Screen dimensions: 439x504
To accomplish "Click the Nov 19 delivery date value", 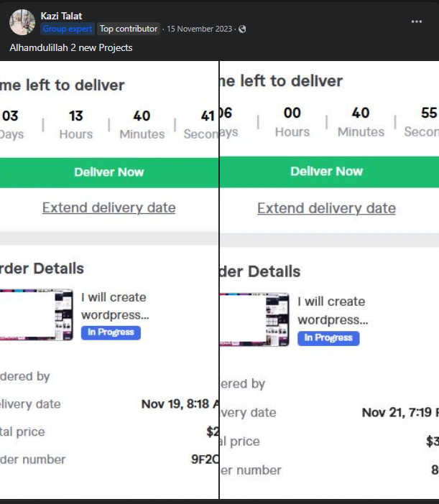I will (180, 404).
